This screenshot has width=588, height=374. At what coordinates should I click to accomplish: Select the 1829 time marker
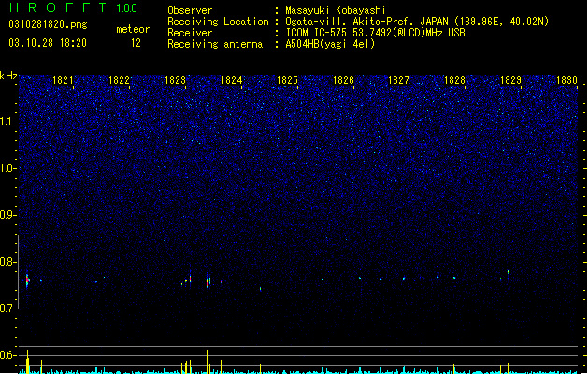pos(510,80)
